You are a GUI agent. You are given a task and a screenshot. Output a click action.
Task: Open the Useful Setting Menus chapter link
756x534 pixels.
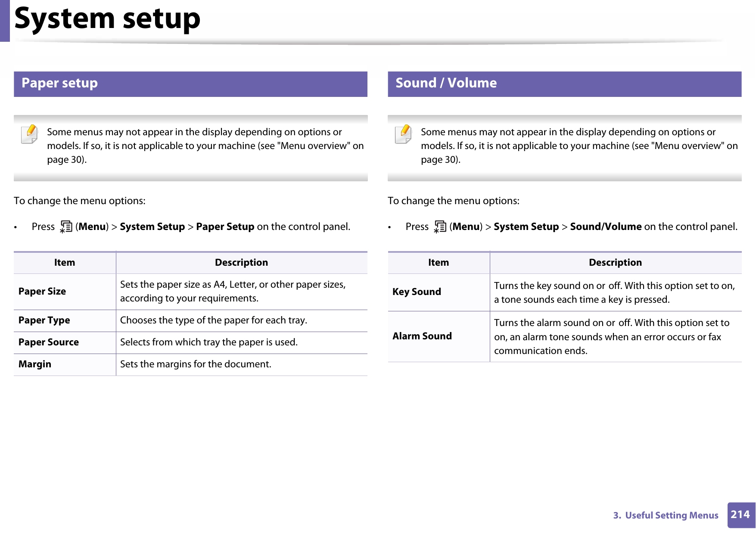click(666, 515)
